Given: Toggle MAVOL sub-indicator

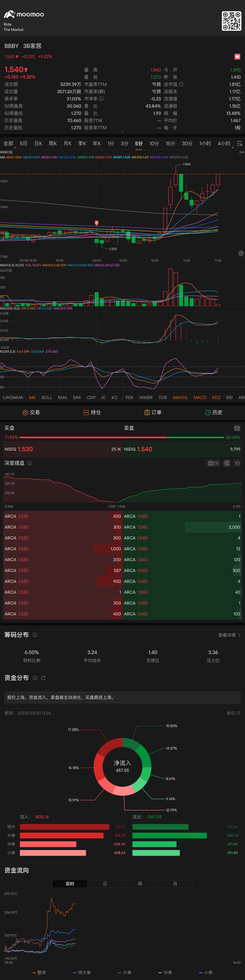Looking at the screenshot, I should [180, 397].
